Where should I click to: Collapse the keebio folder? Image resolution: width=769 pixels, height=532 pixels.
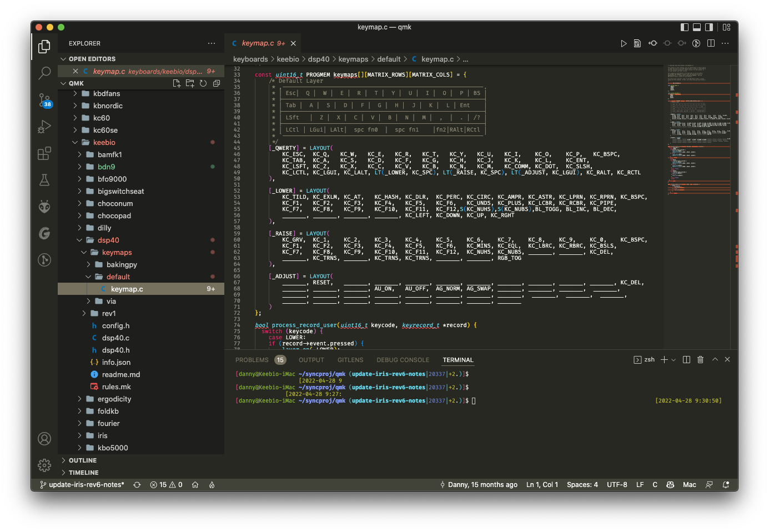[104, 142]
